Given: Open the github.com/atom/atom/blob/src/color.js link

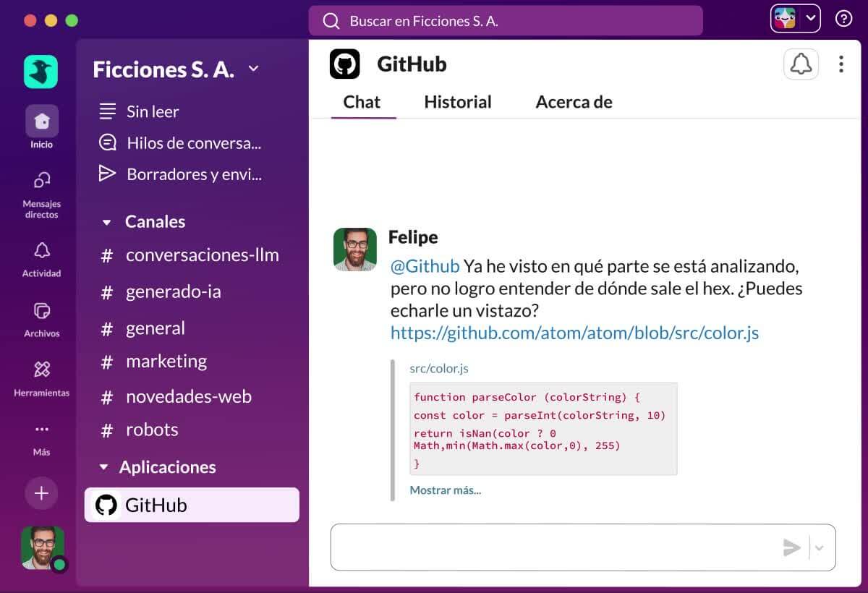Looking at the screenshot, I should pyautogui.click(x=575, y=333).
